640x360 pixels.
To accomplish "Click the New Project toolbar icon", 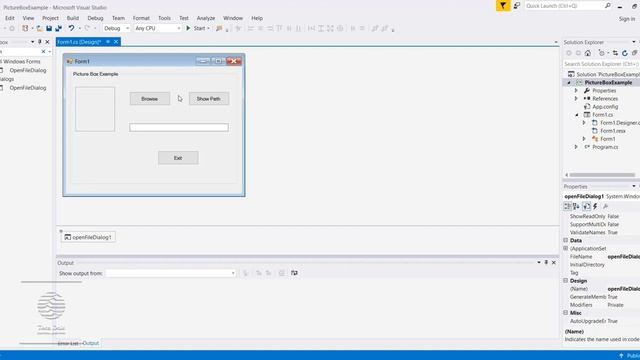I will (25, 28).
